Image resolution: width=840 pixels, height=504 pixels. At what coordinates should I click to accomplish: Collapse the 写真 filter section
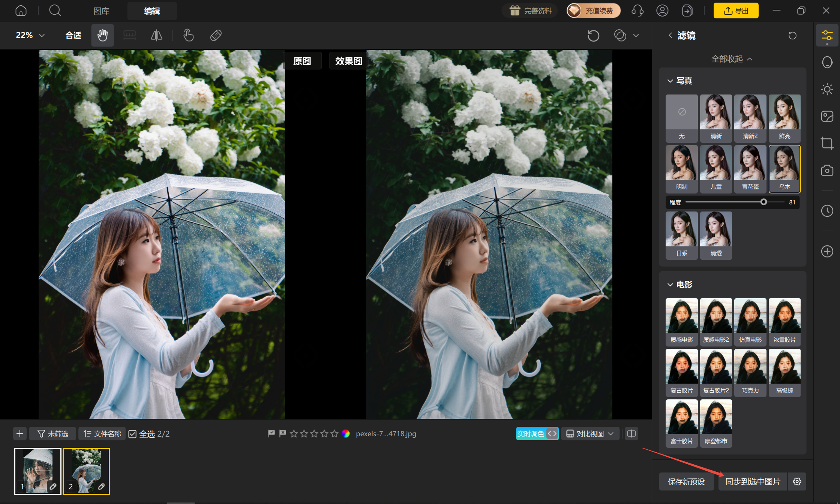tap(670, 81)
